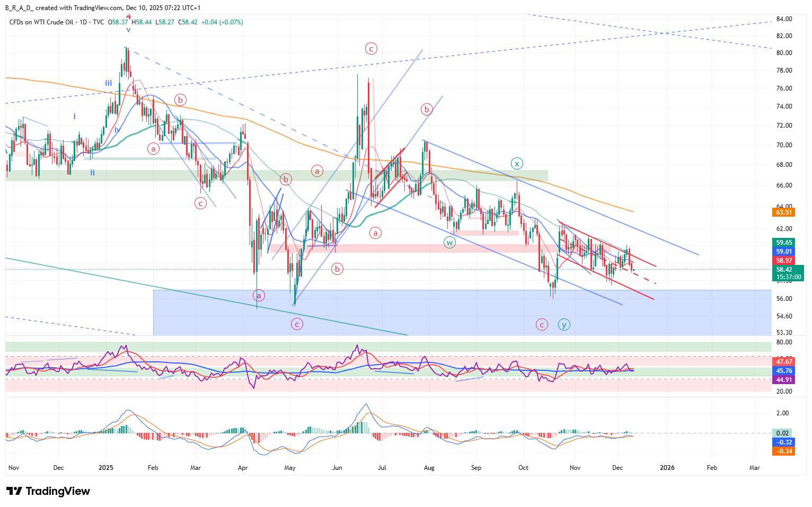Click the header text created with TradingView.com
This screenshot has width=812, height=507.
click(78, 8)
